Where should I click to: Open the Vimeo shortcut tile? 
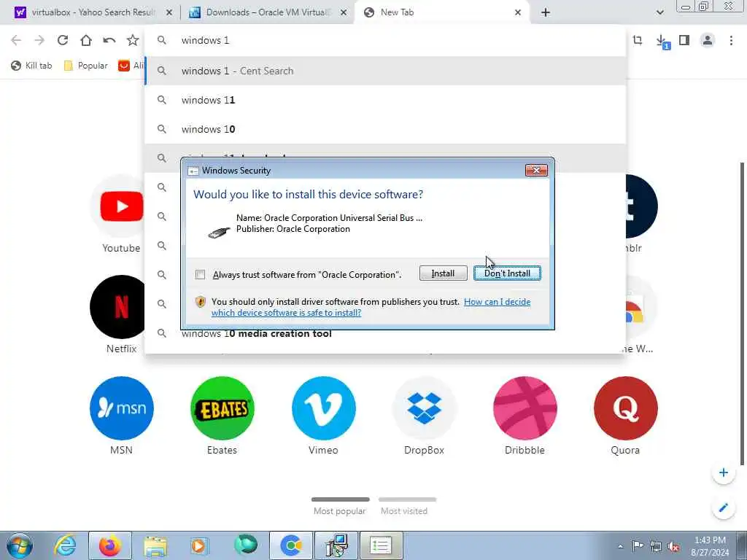pos(323,408)
